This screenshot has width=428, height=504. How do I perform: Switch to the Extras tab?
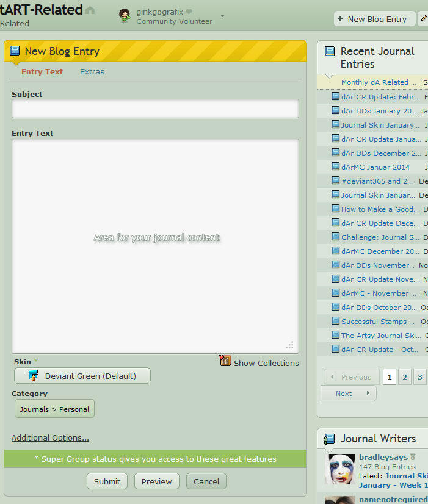92,71
